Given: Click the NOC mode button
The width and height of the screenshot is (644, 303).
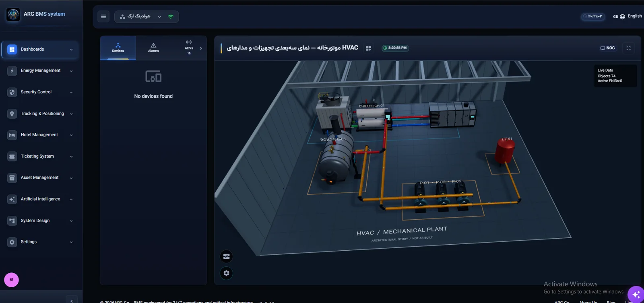Looking at the screenshot, I should tap(607, 48).
